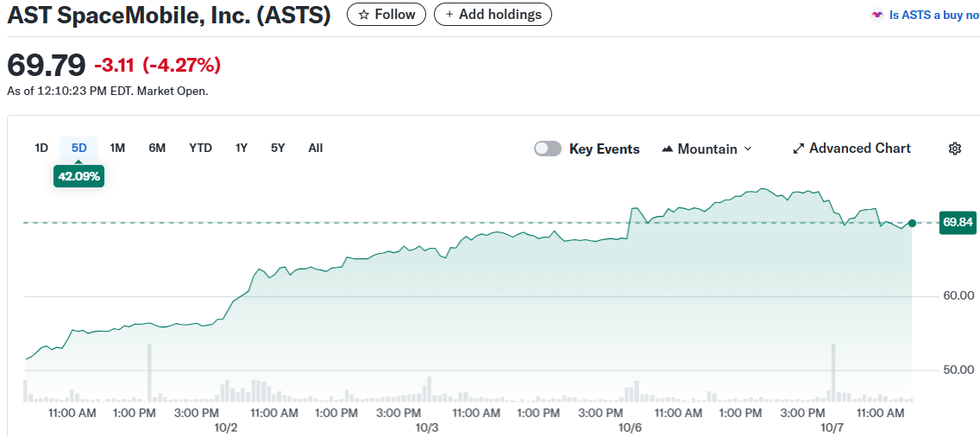Image resolution: width=980 pixels, height=437 pixels.
Task: Click the mountain chart type icon
Action: point(667,149)
